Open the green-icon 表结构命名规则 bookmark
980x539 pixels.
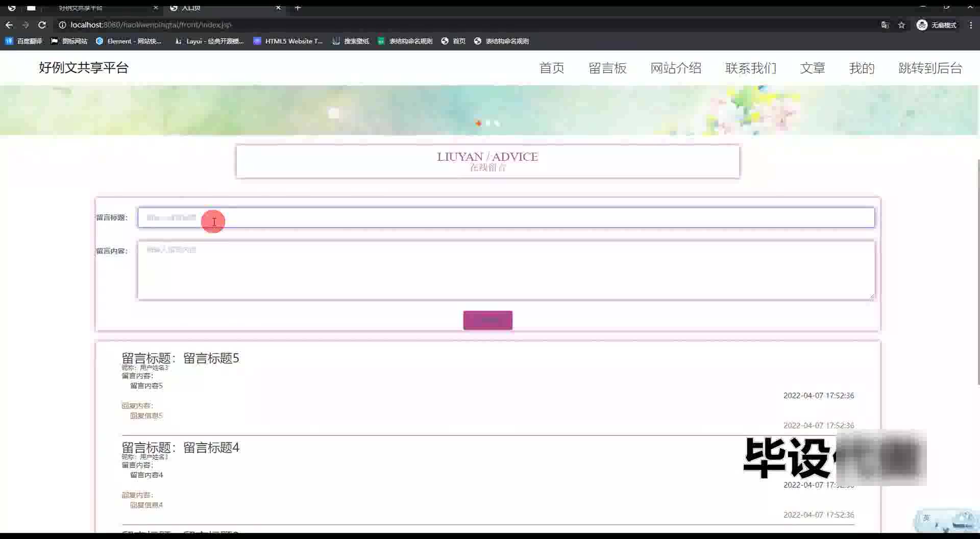(x=405, y=41)
